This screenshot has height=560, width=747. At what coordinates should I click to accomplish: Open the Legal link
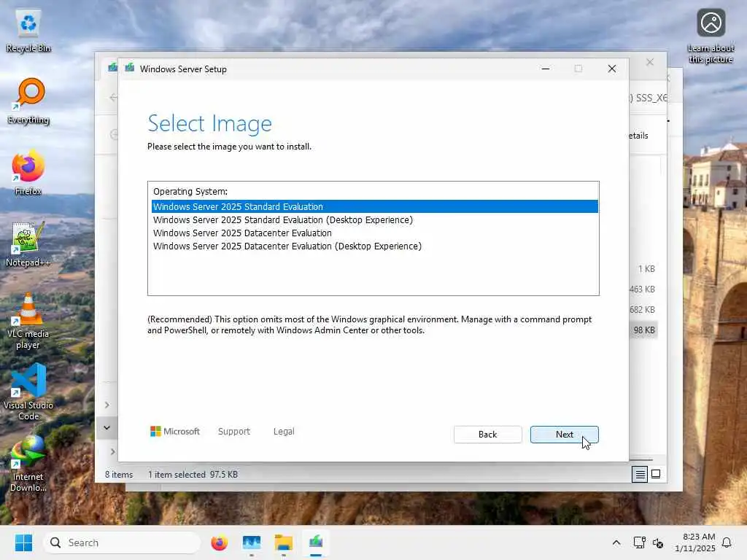click(x=284, y=432)
